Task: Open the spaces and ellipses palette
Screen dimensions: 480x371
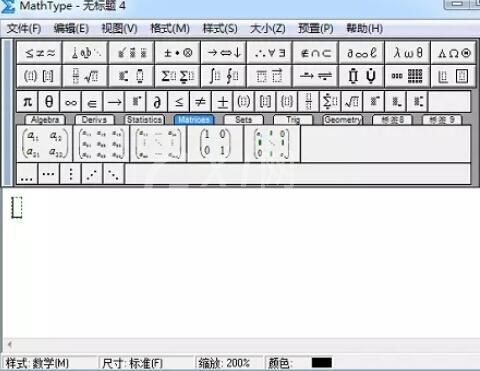Action: [x=85, y=53]
